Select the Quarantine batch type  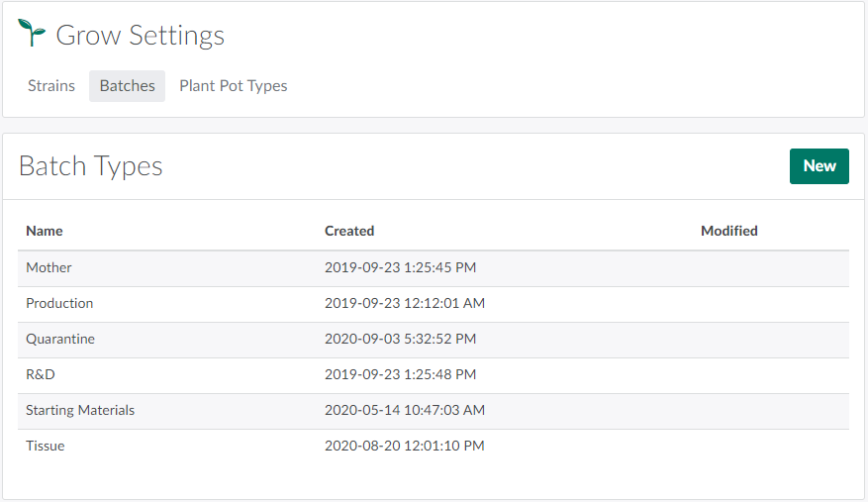pyautogui.click(x=60, y=339)
